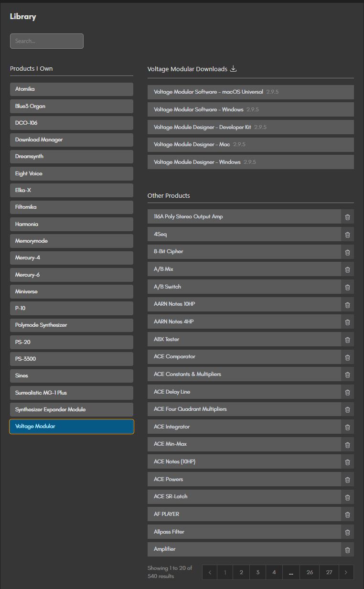Click trash icon for ACE Constants & Multipliers
Image resolution: width=364 pixels, height=589 pixels.
coord(347,375)
